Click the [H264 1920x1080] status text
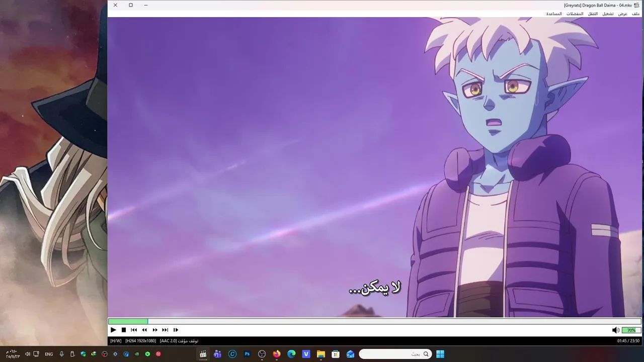 click(x=140, y=341)
